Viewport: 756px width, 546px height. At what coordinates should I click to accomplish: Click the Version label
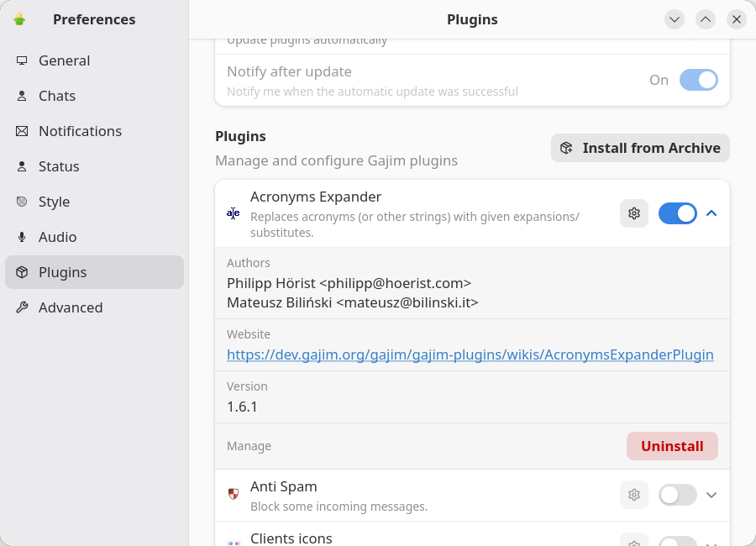click(x=247, y=386)
